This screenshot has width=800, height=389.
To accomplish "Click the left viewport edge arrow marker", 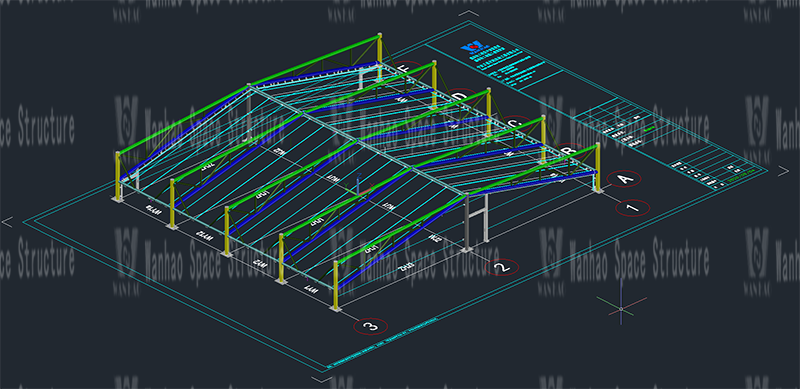I will click(x=7, y=222).
